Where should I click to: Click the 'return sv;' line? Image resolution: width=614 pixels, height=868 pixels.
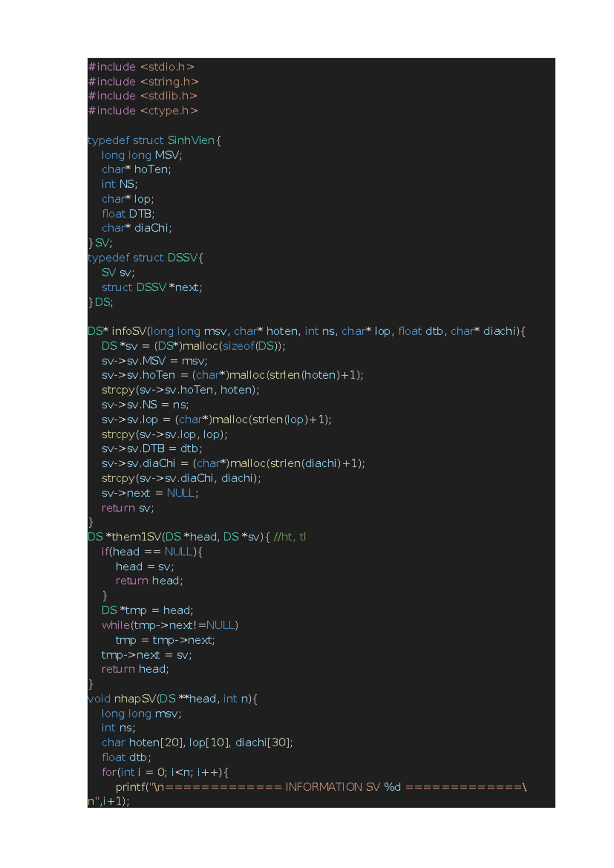coord(127,508)
